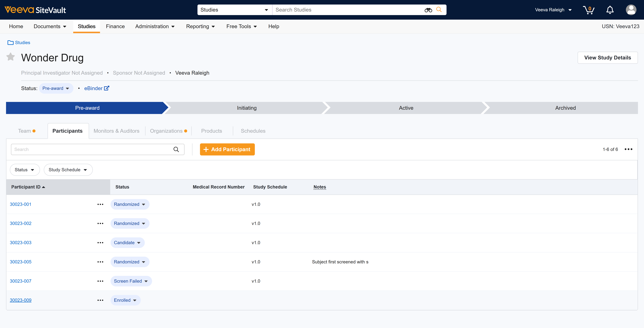Screen dimensions: 644x328
Task: Open the Study Schedule filter dropdown
Action: (68, 170)
